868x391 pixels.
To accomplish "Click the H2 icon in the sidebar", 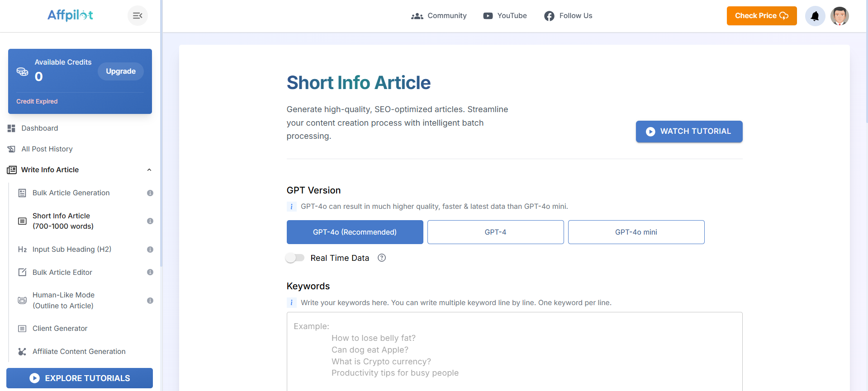I will (22, 250).
